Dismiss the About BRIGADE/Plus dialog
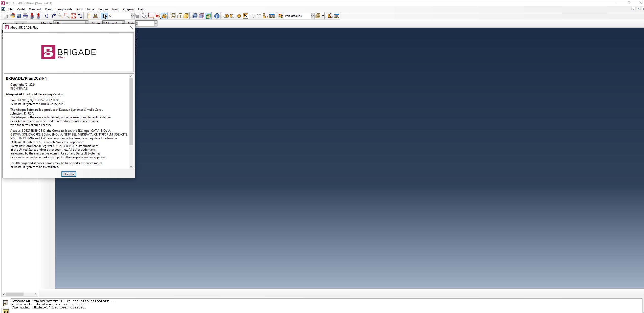The image size is (644, 313). pos(69,174)
